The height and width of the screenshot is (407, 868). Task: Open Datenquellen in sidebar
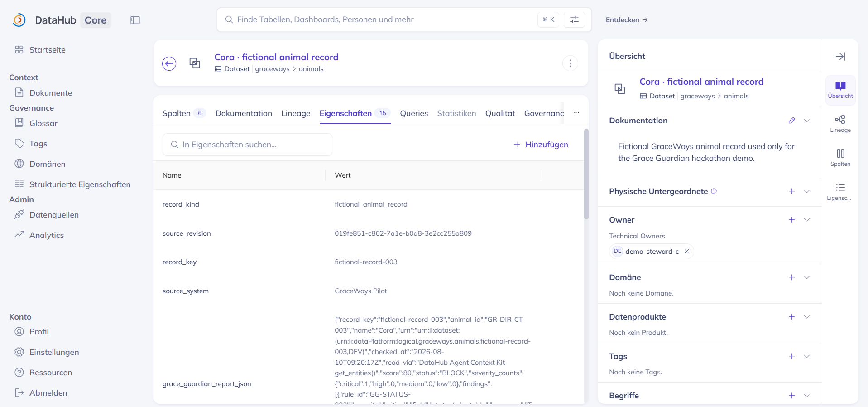(46, 215)
